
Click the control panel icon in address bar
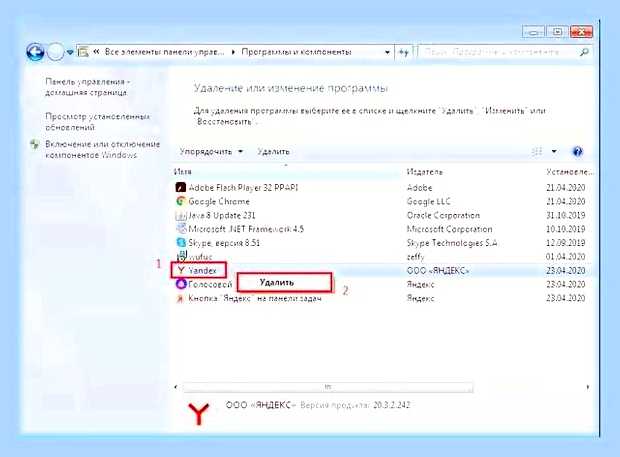click(83, 52)
